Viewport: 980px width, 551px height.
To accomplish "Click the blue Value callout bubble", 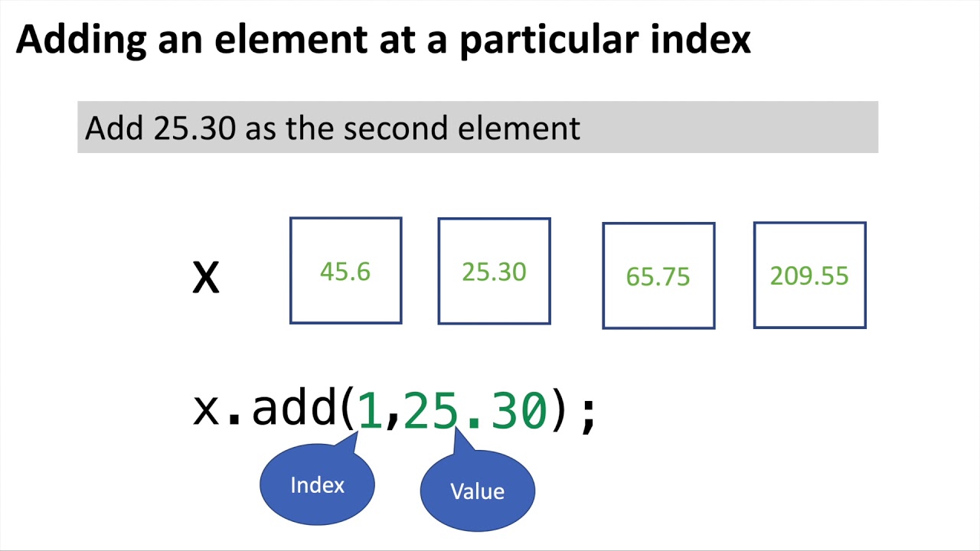I will click(477, 491).
